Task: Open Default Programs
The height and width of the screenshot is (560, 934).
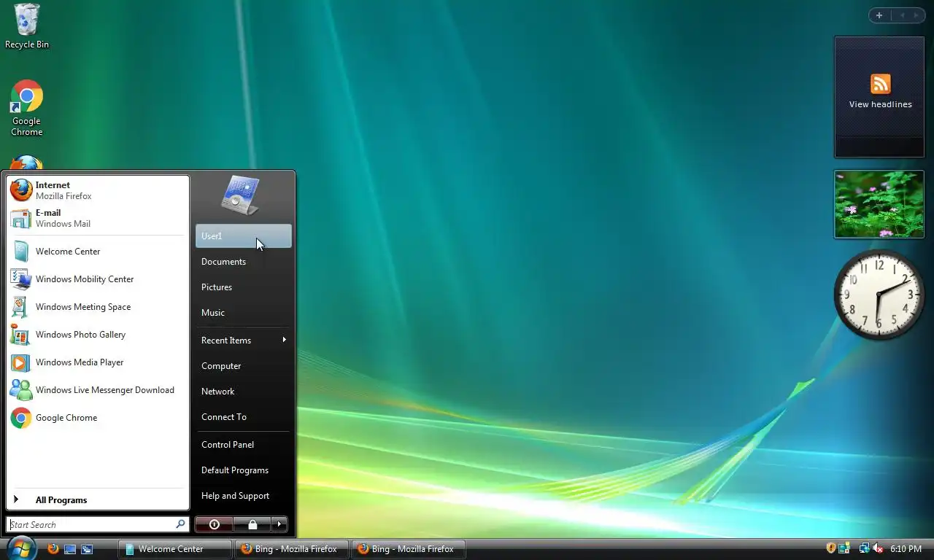Action: (x=243, y=470)
